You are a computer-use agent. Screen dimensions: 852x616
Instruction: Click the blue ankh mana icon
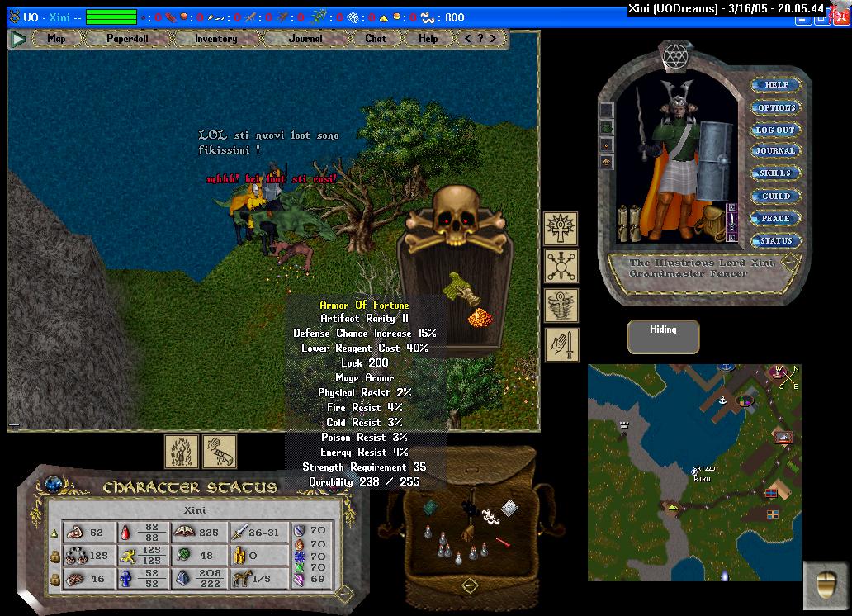126,579
